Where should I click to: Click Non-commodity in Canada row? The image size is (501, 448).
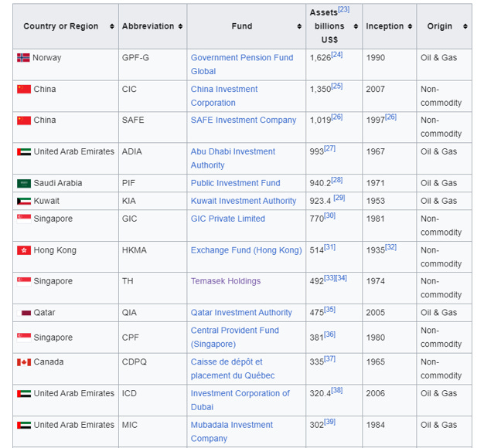[441, 368]
